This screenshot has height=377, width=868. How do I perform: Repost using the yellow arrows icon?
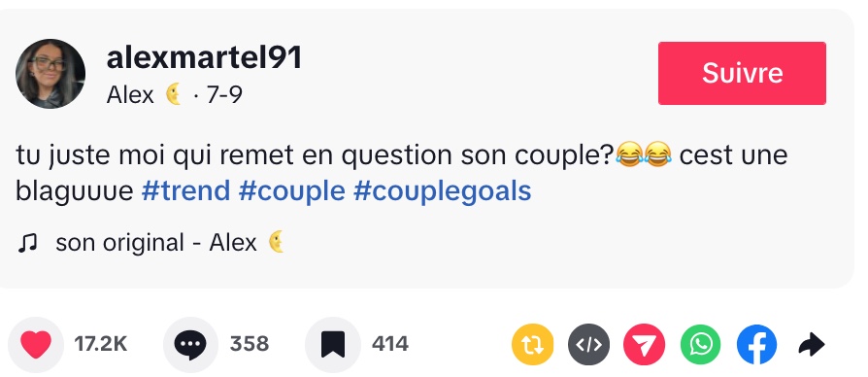pos(532,344)
